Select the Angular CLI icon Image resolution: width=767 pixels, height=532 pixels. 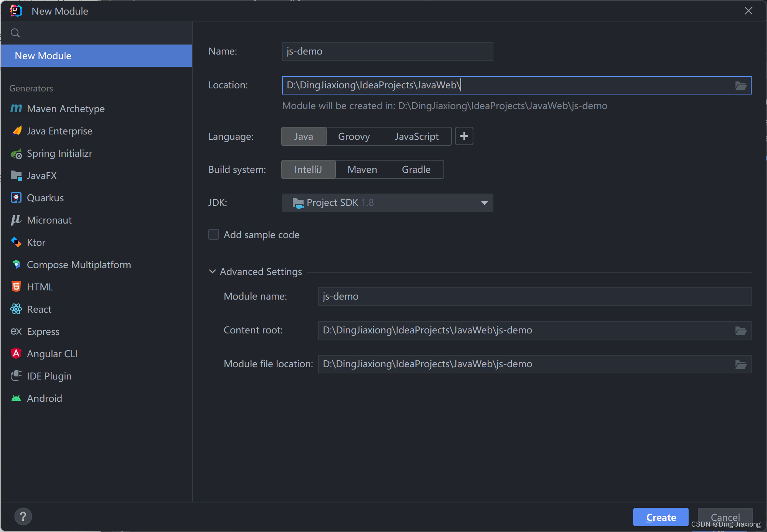16,354
